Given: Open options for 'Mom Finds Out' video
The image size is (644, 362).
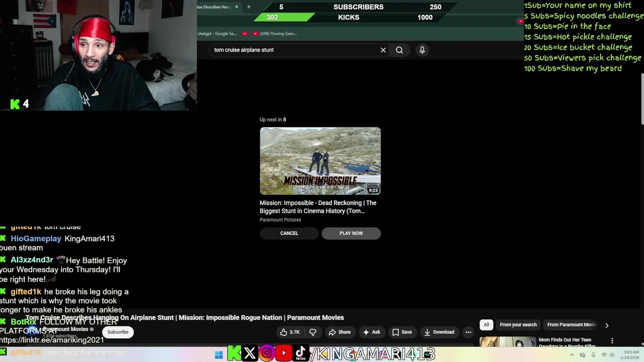Looking at the screenshot, I should (612, 341).
